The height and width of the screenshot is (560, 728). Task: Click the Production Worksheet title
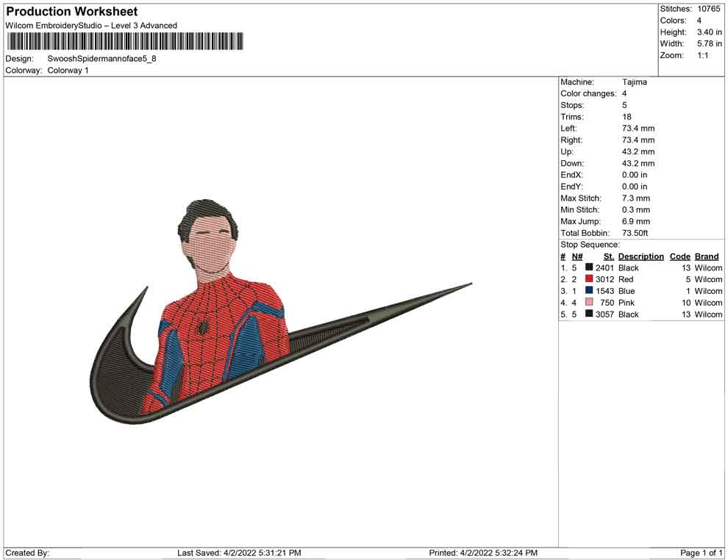[72, 12]
